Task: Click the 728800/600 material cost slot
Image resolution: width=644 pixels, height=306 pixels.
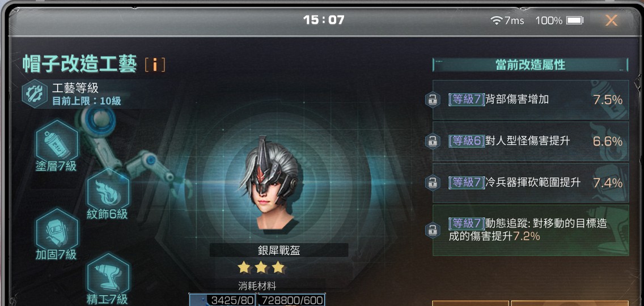Action: pyautogui.click(x=291, y=299)
